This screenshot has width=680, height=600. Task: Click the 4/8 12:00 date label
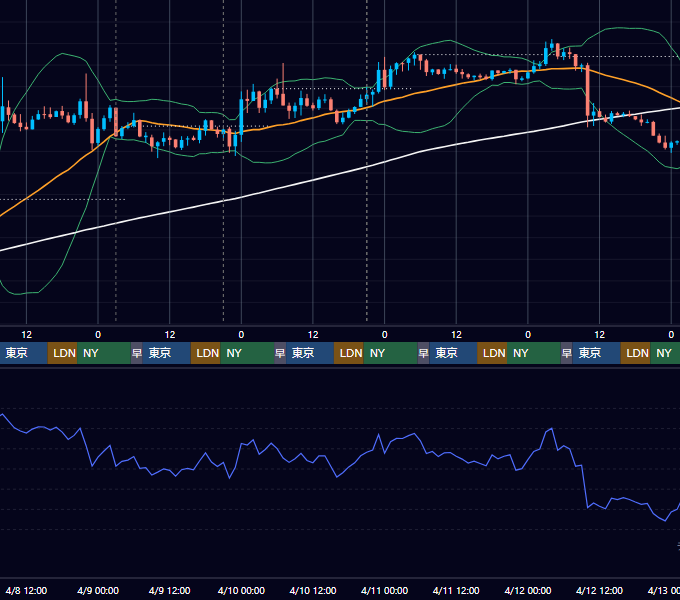26,590
